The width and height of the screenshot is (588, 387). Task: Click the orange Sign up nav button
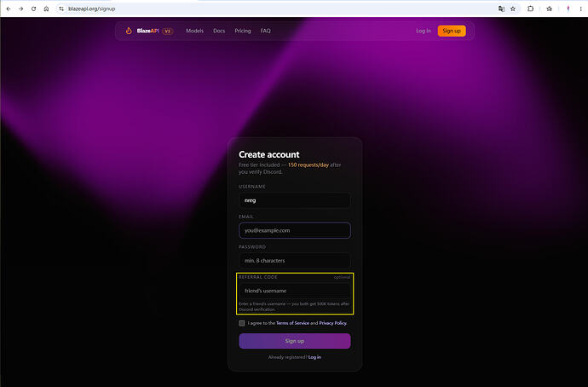point(452,31)
